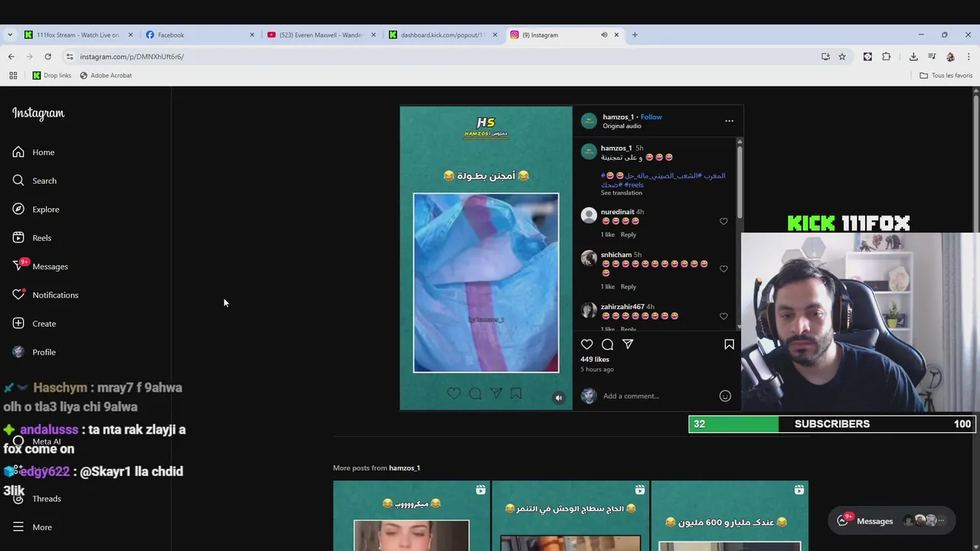Share the post with paper plane icon

(628, 344)
